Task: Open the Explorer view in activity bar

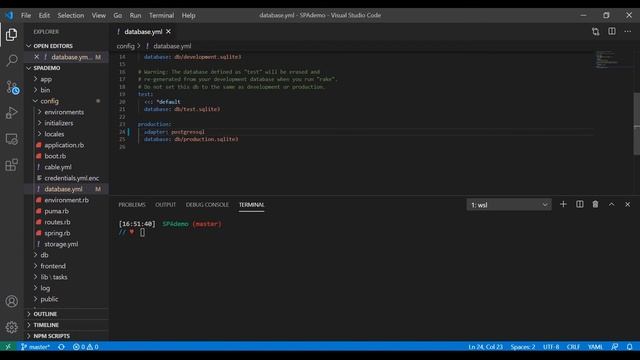Action: [x=11, y=35]
